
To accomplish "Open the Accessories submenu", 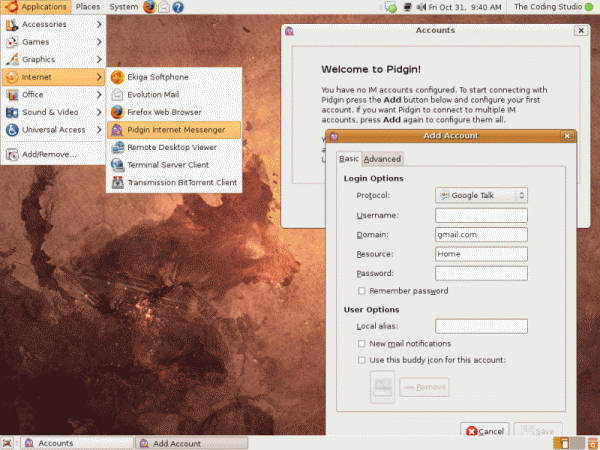I will tap(53, 24).
